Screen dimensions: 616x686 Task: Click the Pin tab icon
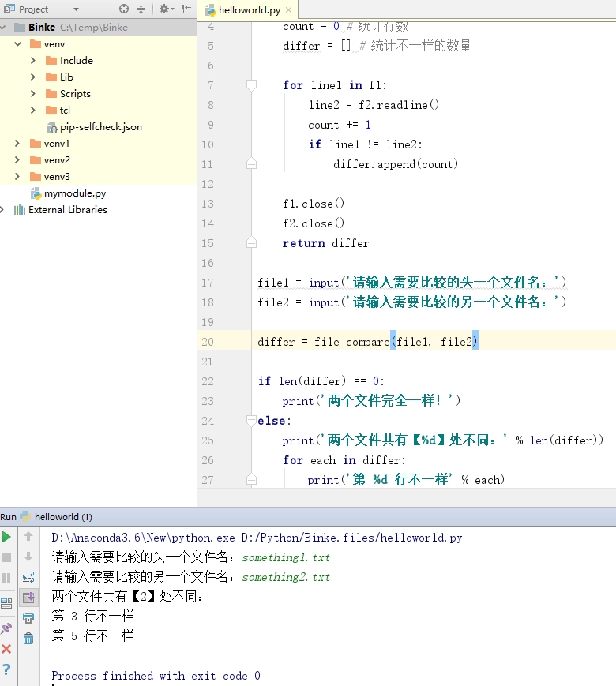tap(6, 628)
